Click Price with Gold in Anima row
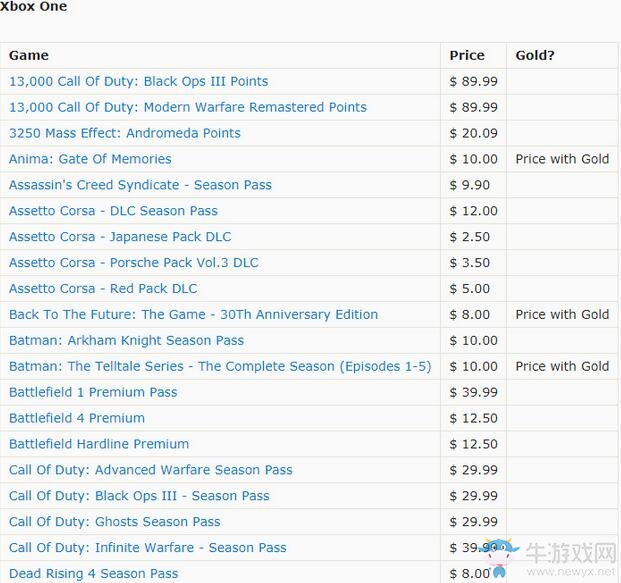This screenshot has height=583, width=621. (x=562, y=159)
